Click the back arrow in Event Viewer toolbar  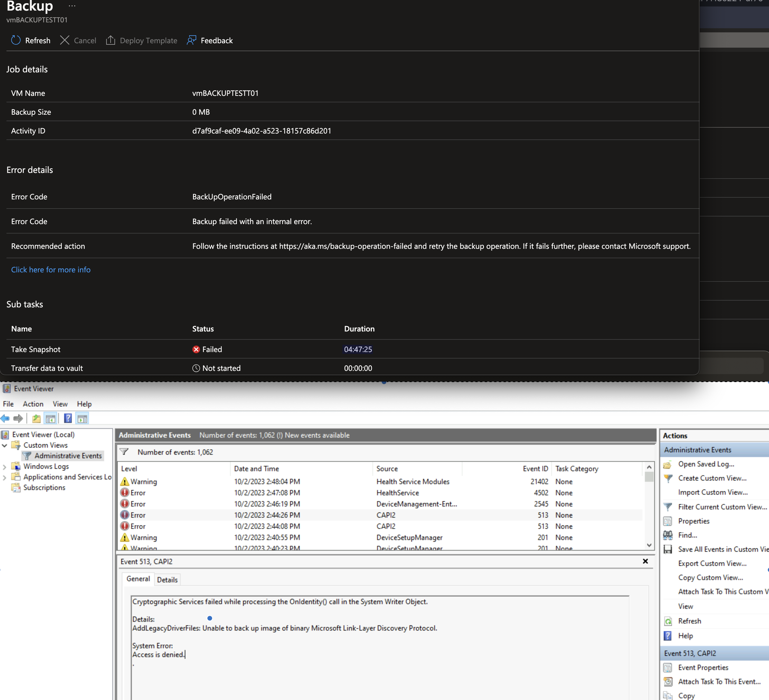(x=5, y=419)
